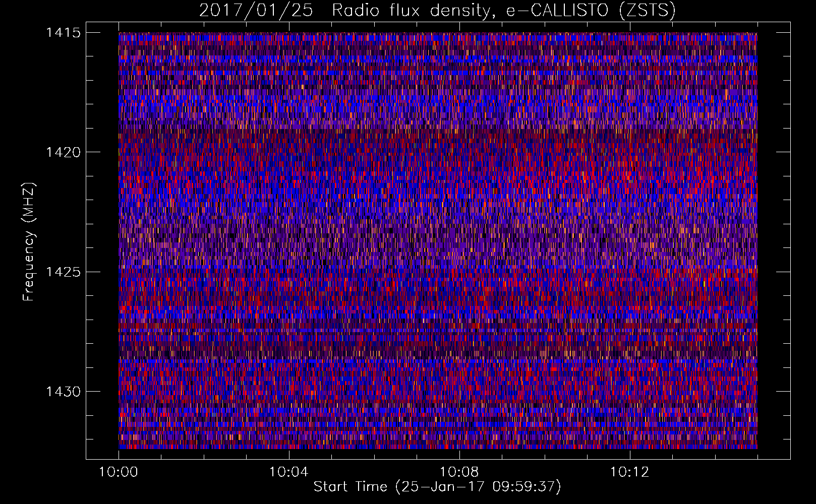
Task: Select the 1430 frequency axis label
Action: click(x=63, y=392)
